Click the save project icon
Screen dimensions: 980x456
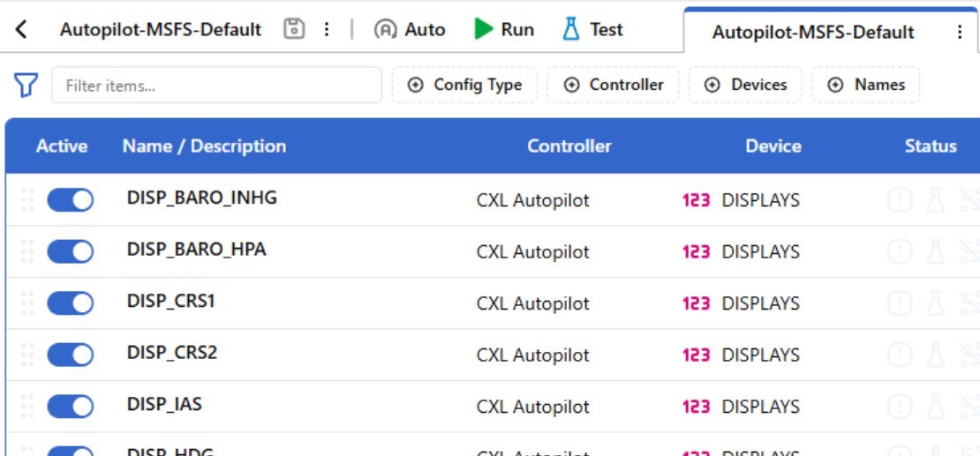(x=294, y=29)
